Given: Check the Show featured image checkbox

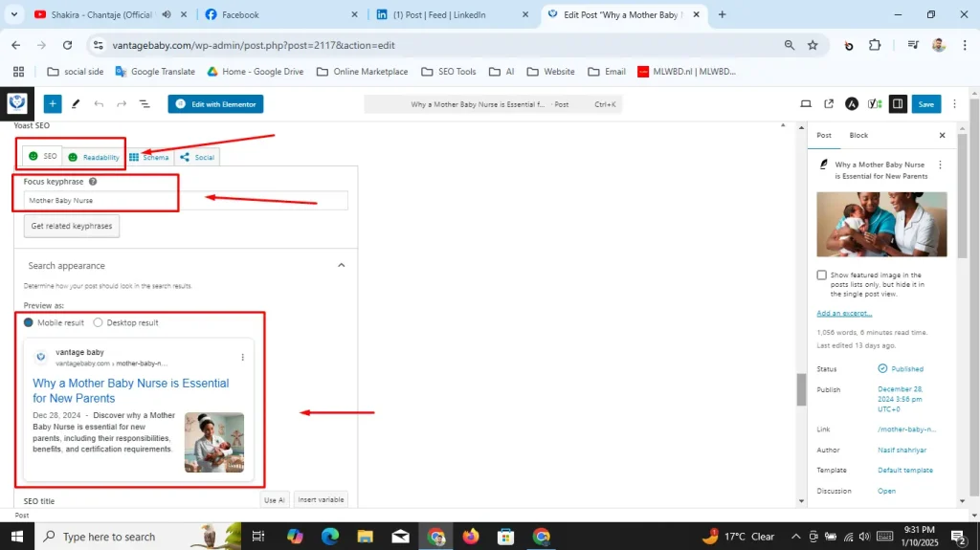Looking at the screenshot, I should (x=821, y=275).
